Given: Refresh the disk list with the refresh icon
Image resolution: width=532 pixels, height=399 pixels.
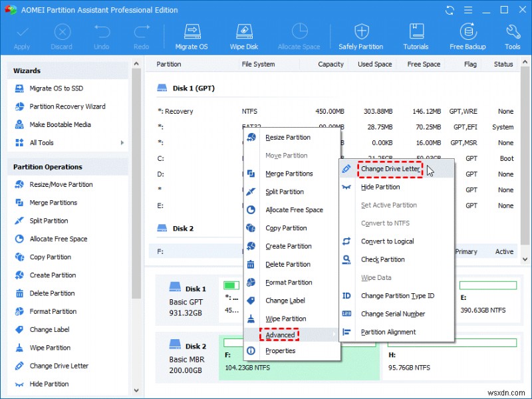Looking at the screenshot, I should 450,10.
